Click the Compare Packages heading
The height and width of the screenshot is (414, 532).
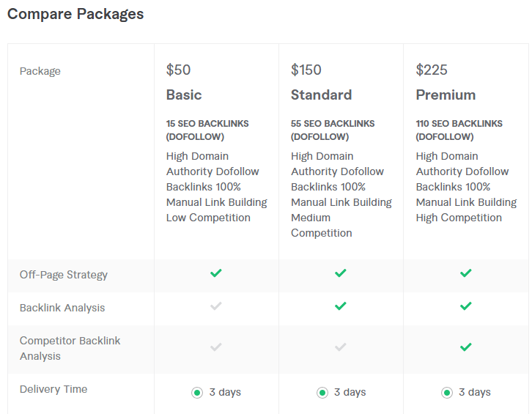75,14
